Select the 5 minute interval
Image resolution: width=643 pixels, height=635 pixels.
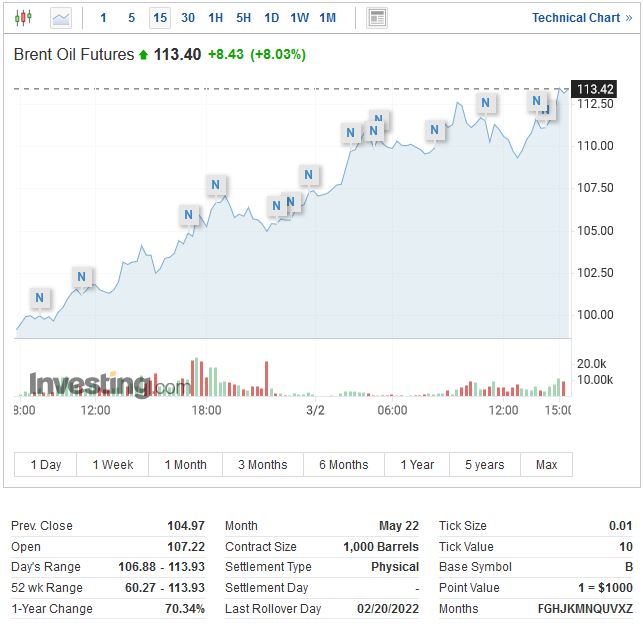[x=131, y=18]
